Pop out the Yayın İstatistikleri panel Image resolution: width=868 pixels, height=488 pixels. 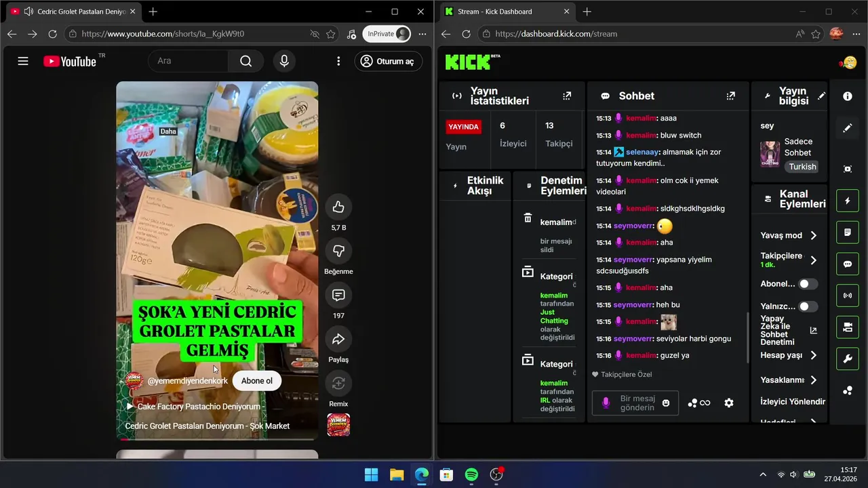567,96
